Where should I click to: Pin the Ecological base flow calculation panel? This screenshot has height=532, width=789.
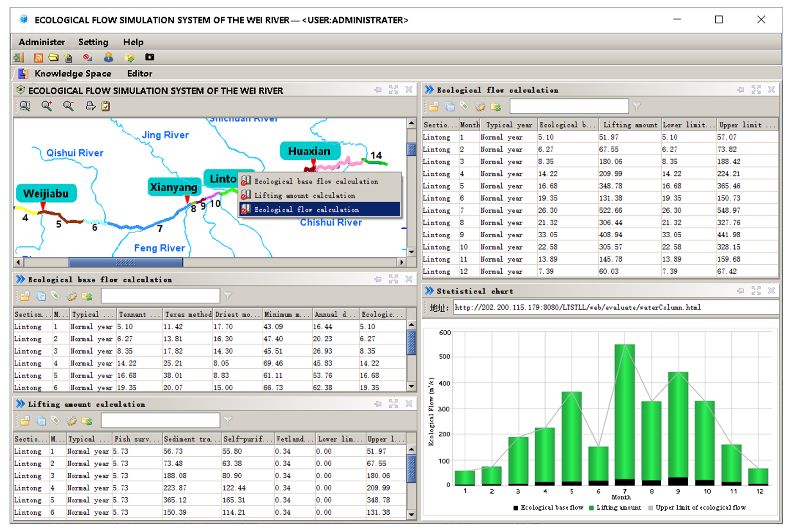[x=378, y=279]
